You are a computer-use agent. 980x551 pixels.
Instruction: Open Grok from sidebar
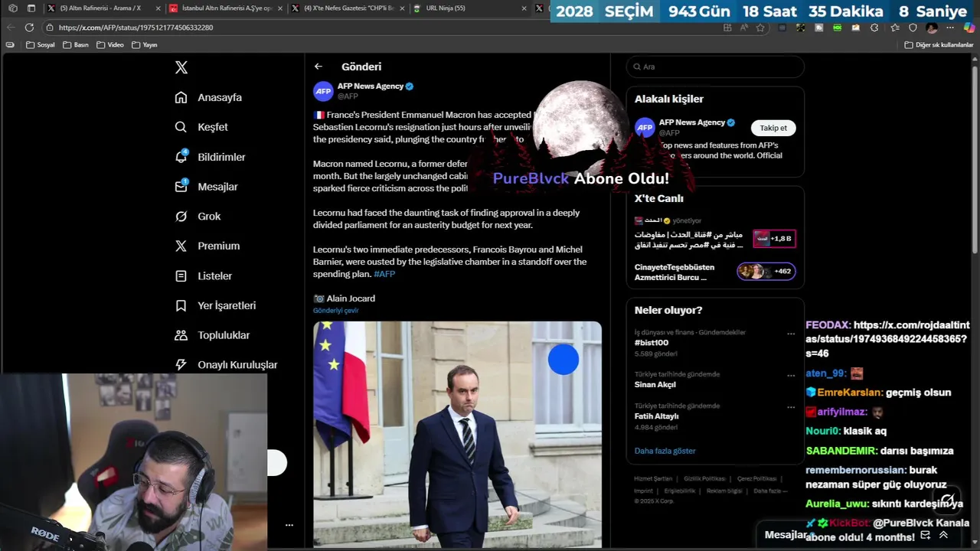tap(198, 217)
